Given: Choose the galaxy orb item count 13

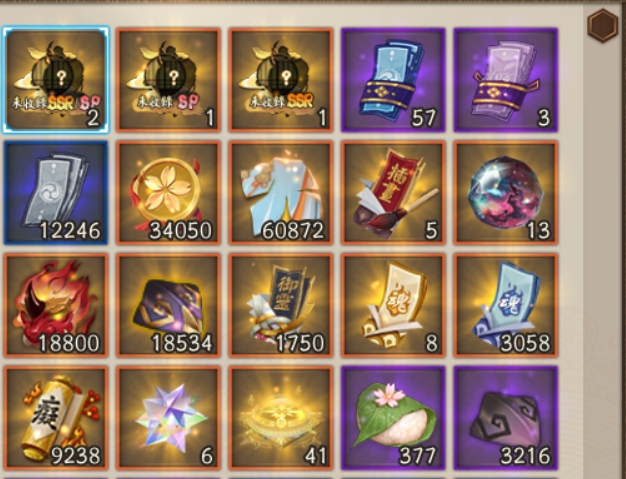Looking at the screenshot, I should pyautogui.click(x=506, y=192).
